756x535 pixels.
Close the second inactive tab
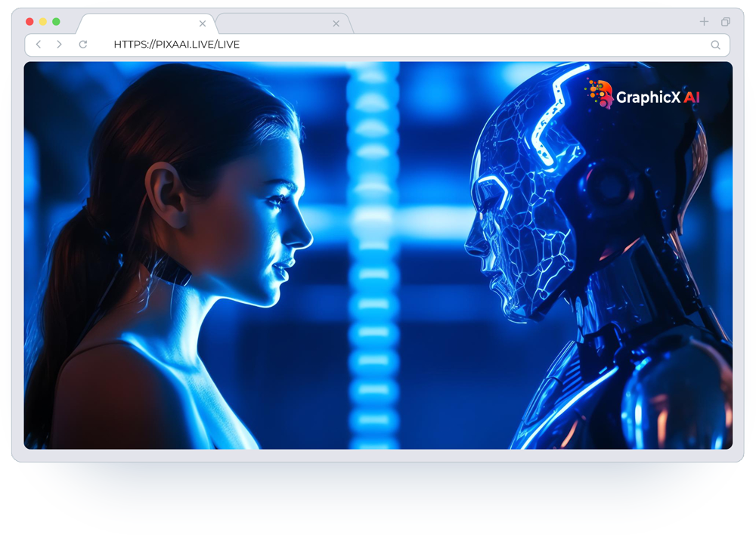point(336,23)
